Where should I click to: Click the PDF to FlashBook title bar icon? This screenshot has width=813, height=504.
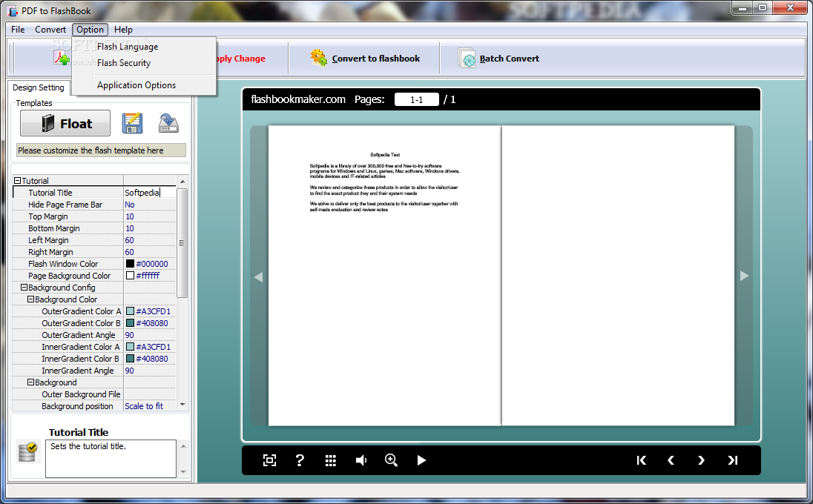click(13, 11)
